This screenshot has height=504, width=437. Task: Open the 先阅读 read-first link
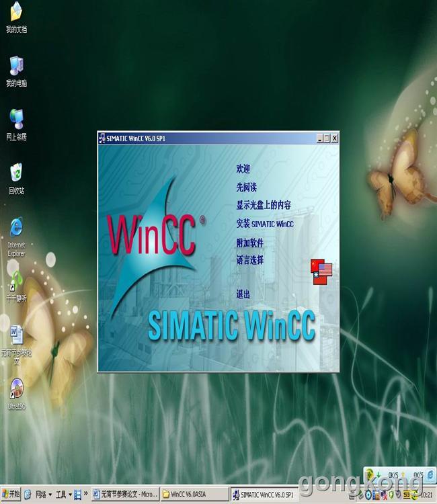click(x=246, y=187)
